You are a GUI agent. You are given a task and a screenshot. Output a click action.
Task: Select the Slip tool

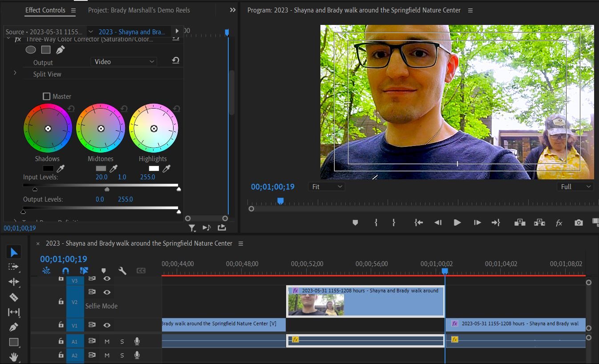[14, 312]
